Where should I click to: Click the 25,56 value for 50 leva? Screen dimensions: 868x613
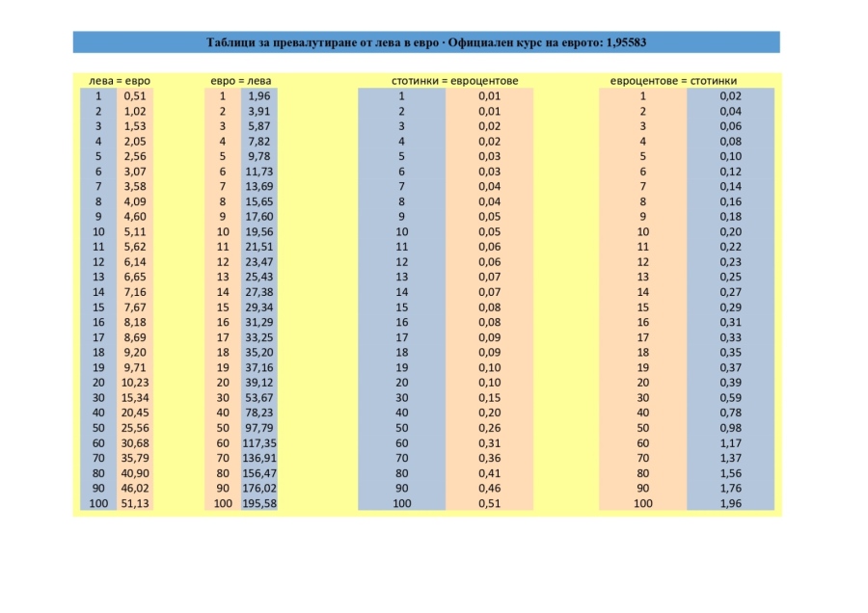point(135,427)
